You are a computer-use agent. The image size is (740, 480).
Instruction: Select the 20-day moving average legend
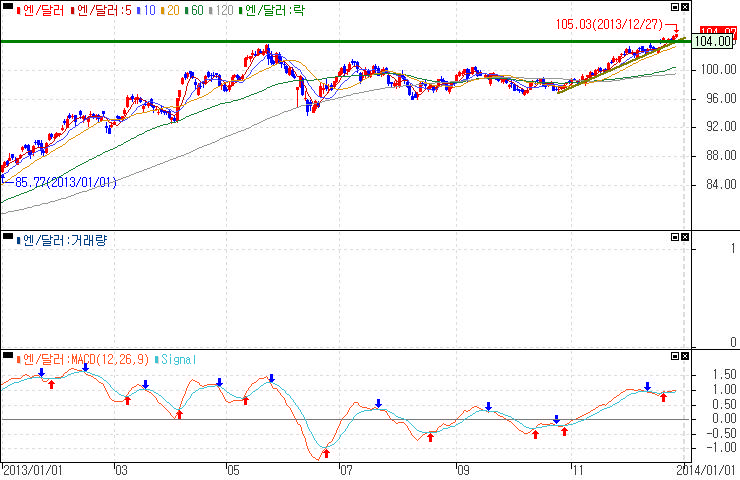pos(169,11)
